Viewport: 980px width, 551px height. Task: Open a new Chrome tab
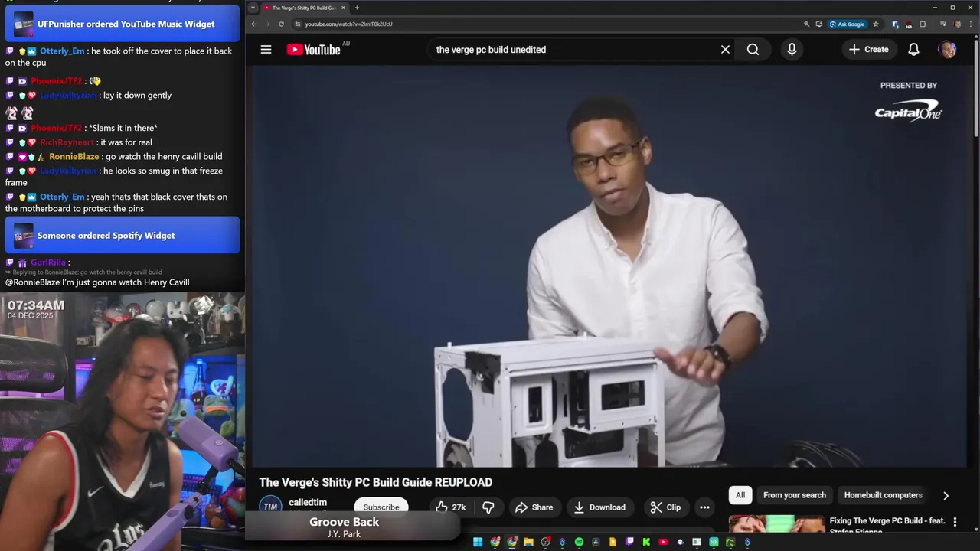coord(357,8)
